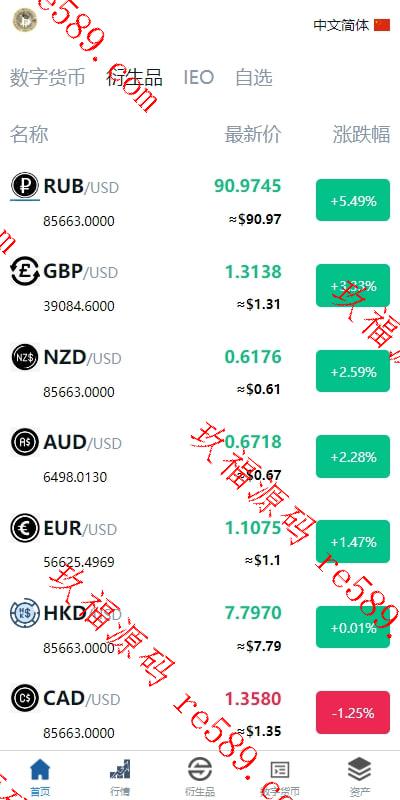The height and width of the screenshot is (800, 400).
Task: Click the +2.59% button for NZD
Action: pos(353,371)
